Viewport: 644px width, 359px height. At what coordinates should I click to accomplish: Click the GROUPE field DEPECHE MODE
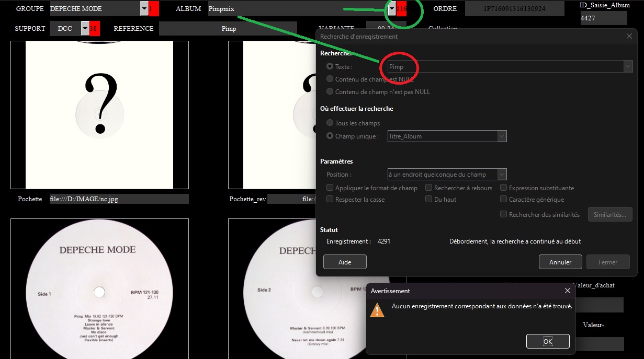[x=95, y=9]
